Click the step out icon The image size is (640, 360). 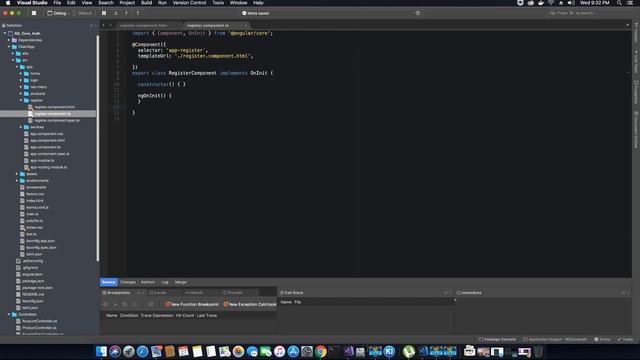tap(137, 13)
